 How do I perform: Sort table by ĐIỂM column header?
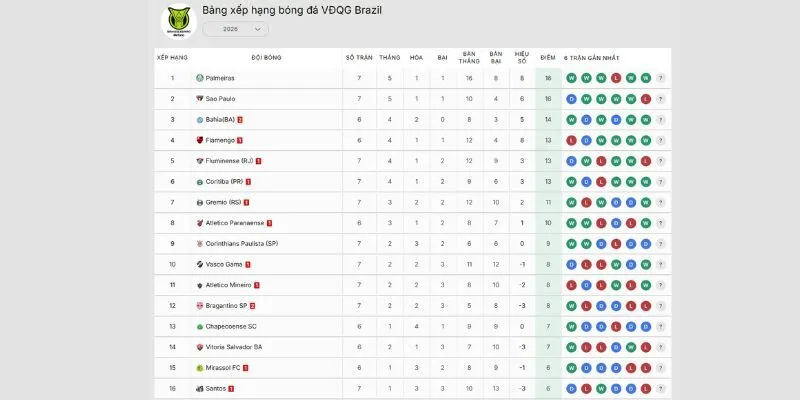click(548, 57)
